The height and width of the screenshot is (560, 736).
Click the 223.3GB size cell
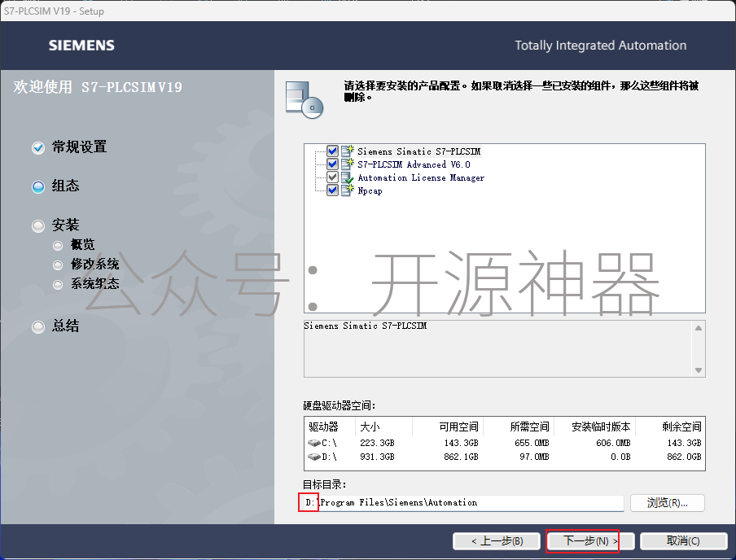pos(377,443)
